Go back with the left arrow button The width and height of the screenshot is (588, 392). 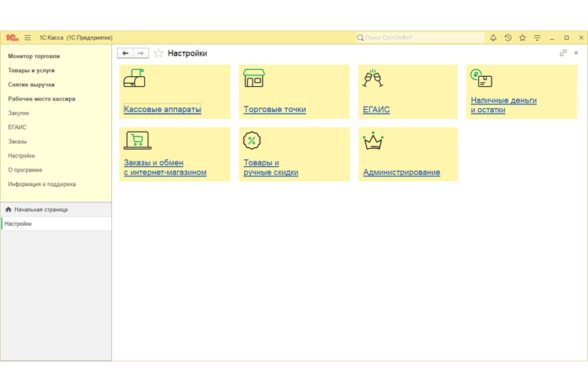tap(125, 53)
